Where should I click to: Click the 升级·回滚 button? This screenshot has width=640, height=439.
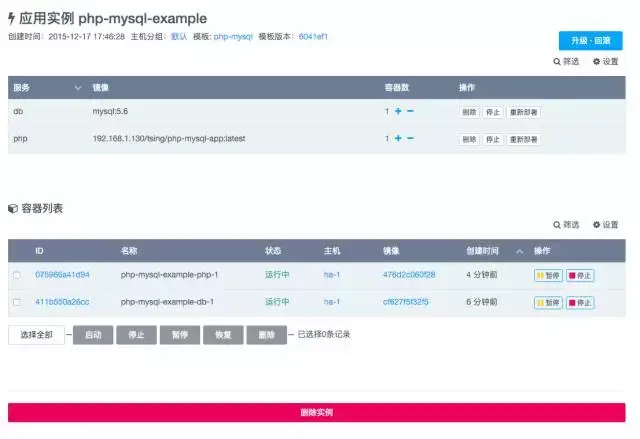(590, 41)
